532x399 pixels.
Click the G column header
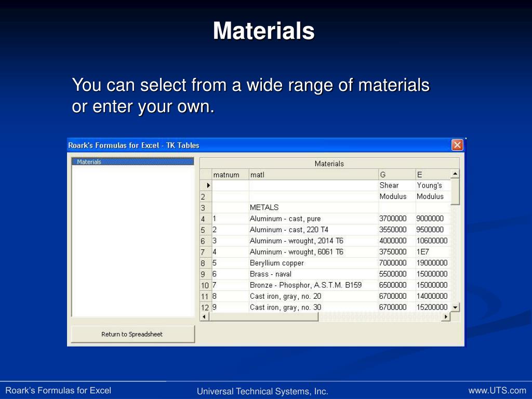click(397, 175)
